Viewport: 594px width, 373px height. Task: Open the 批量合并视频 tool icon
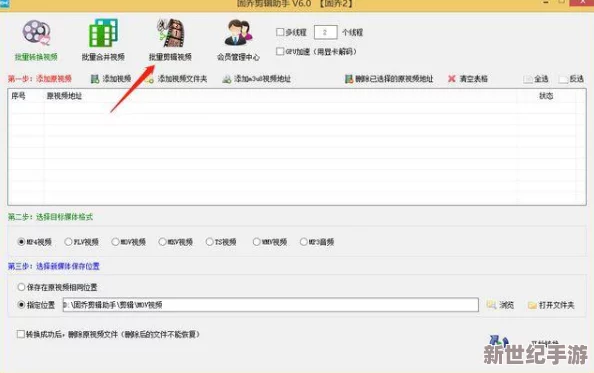pos(103,40)
